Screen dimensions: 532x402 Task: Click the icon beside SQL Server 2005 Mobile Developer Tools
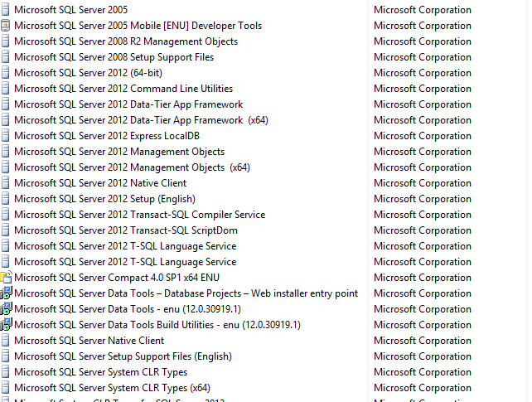[6, 26]
